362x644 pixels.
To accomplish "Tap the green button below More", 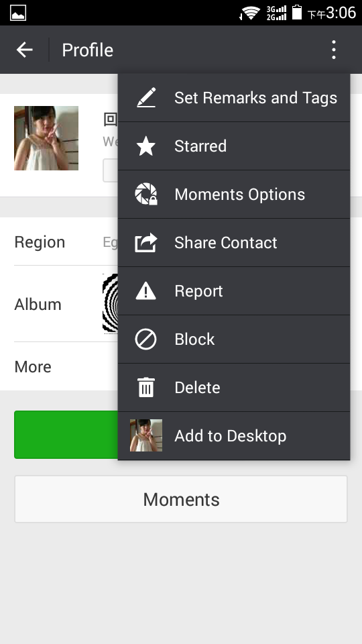I will (x=66, y=435).
